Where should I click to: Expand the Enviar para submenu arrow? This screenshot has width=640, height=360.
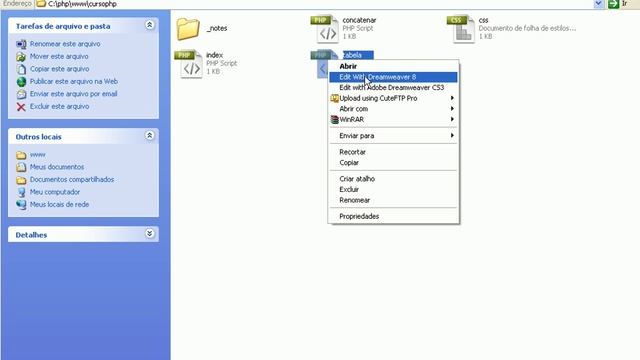[452, 136]
